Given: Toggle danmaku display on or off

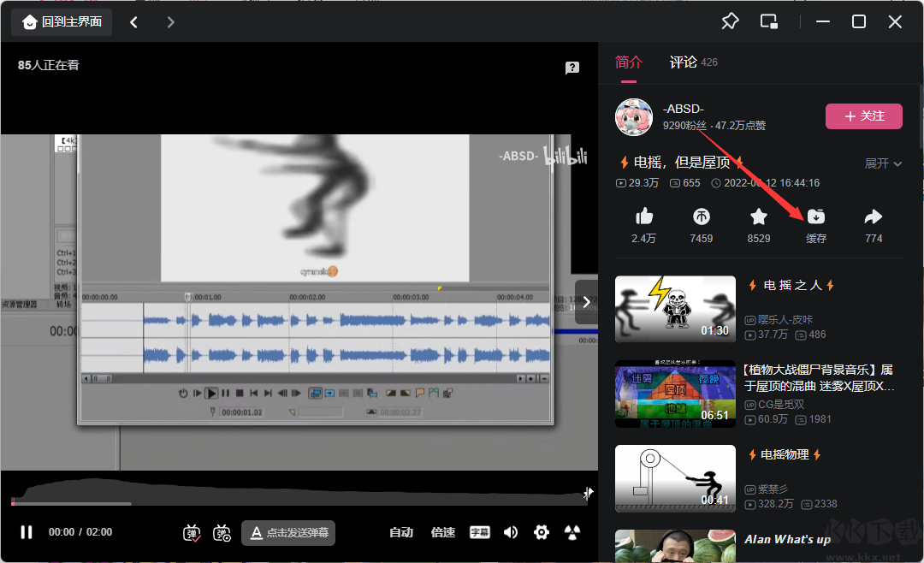Looking at the screenshot, I should coord(192,532).
